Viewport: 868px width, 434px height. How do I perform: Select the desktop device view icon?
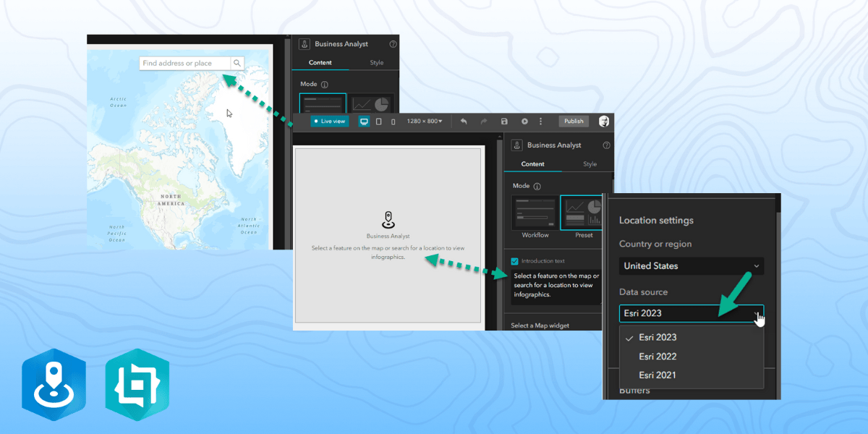pos(364,121)
